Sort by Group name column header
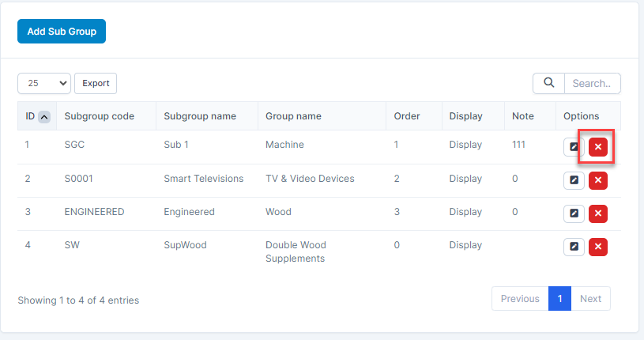The image size is (644, 340). pos(293,116)
